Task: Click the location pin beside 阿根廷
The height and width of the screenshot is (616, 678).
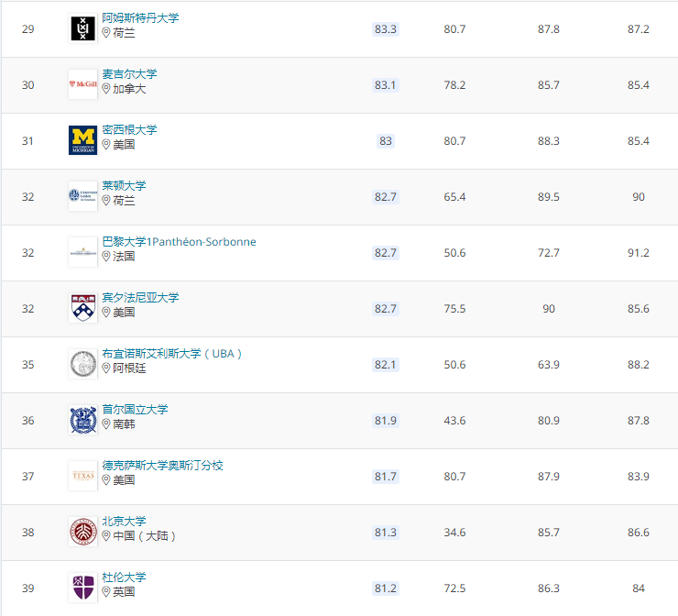Action: [106, 368]
